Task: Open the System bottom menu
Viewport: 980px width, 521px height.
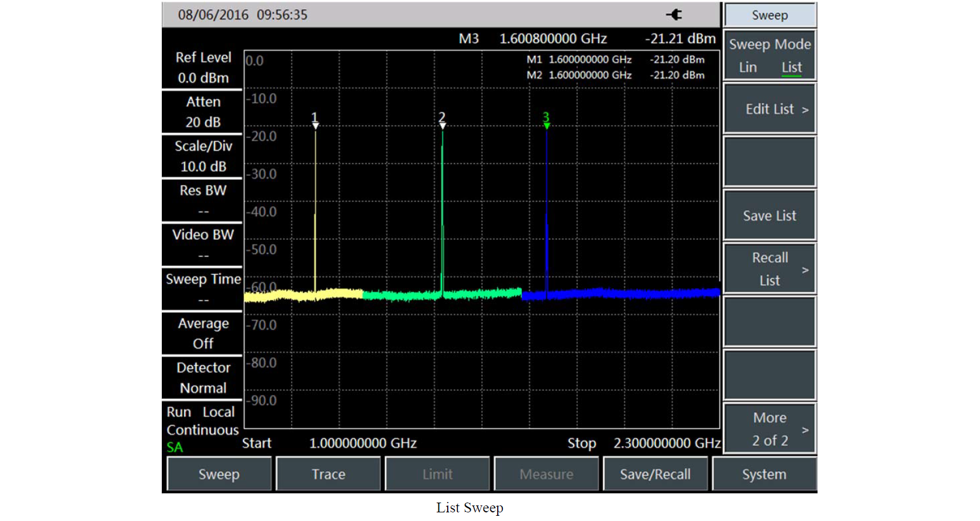Action: pos(764,474)
